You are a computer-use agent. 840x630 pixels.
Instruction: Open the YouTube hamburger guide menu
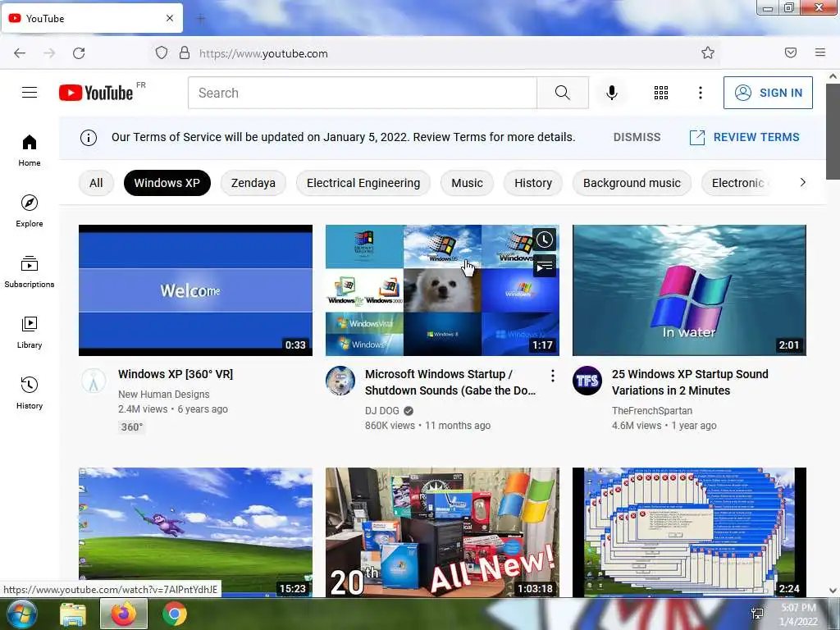(30, 93)
